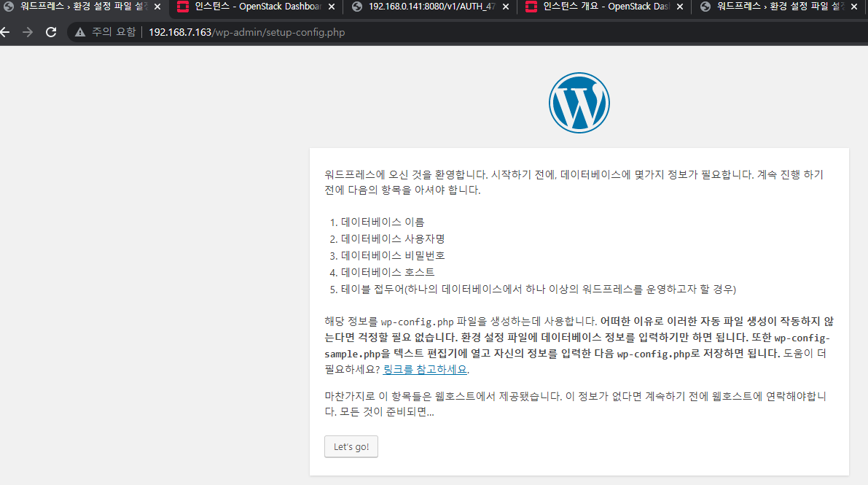Click the first wp-config.php code text
868x485 pixels.
[x=417, y=322]
